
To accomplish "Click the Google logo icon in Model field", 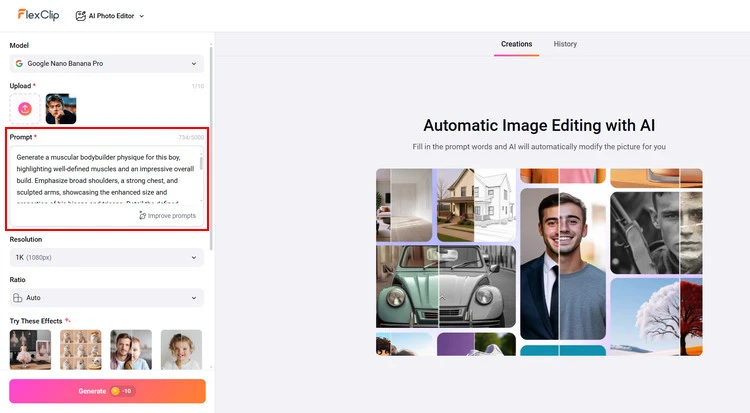I will 19,64.
